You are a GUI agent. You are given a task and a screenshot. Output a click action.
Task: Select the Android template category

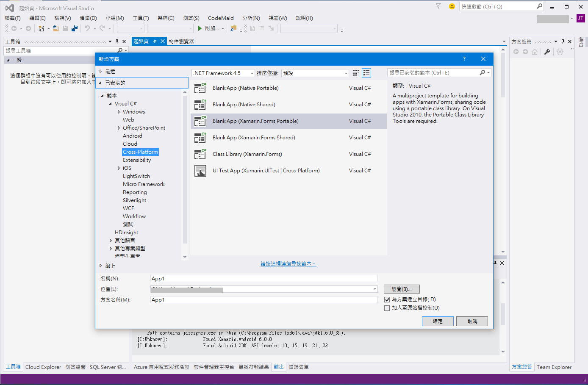click(x=133, y=136)
